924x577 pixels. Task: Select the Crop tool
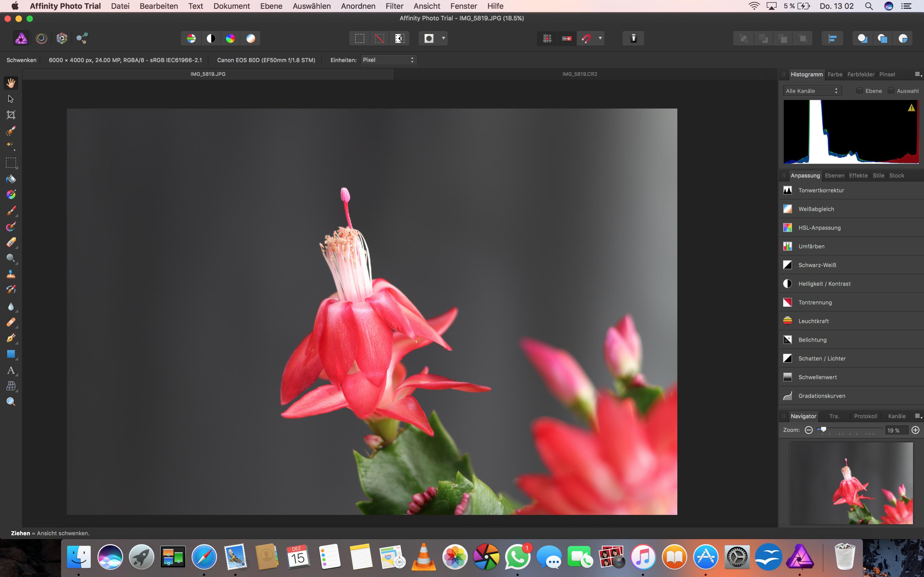point(11,115)
